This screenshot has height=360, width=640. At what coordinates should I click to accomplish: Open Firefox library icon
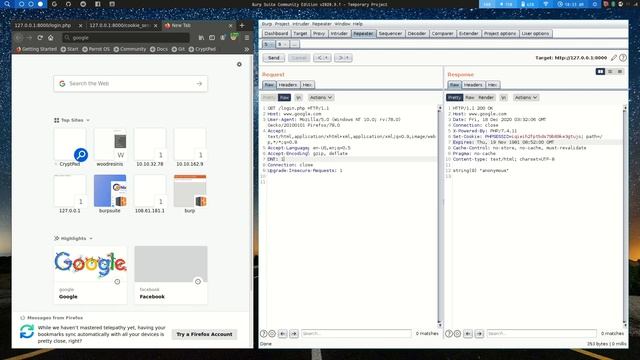tap(201, 38)
